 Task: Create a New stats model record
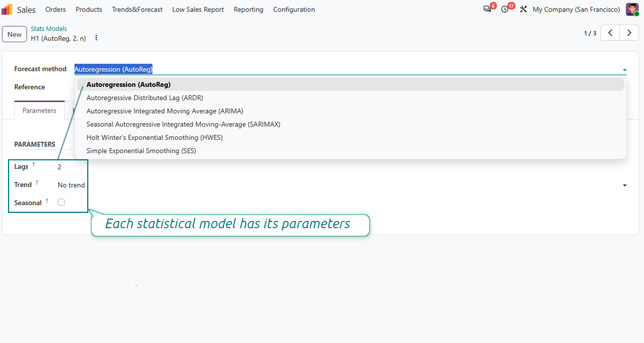point(14,34)
